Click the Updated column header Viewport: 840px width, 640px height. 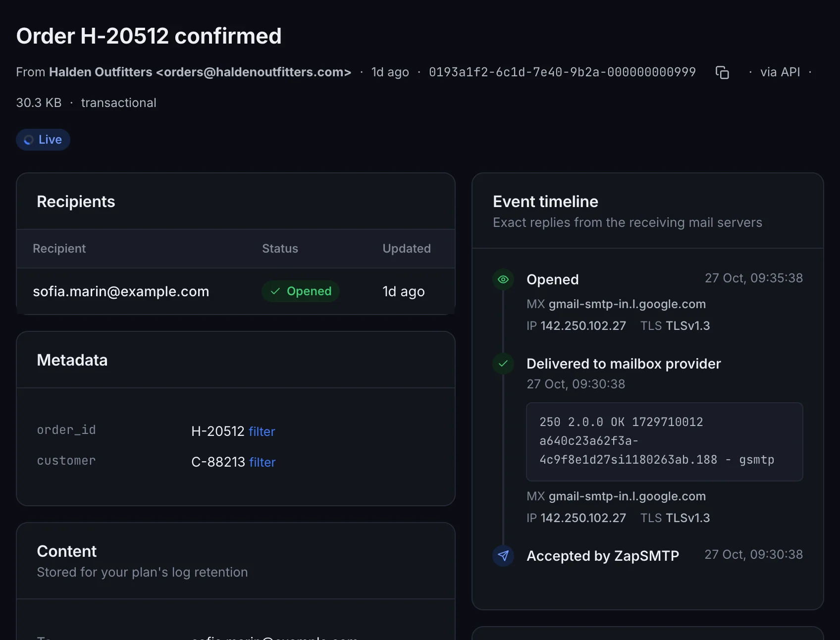click(x=407, y=249)
